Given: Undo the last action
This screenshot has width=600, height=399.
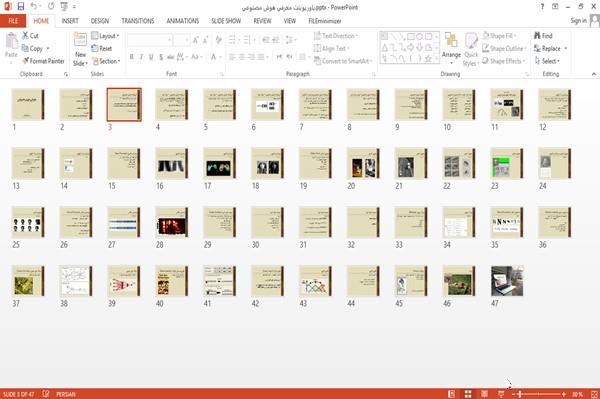Looking at the screenshot, I should (34, 7).
